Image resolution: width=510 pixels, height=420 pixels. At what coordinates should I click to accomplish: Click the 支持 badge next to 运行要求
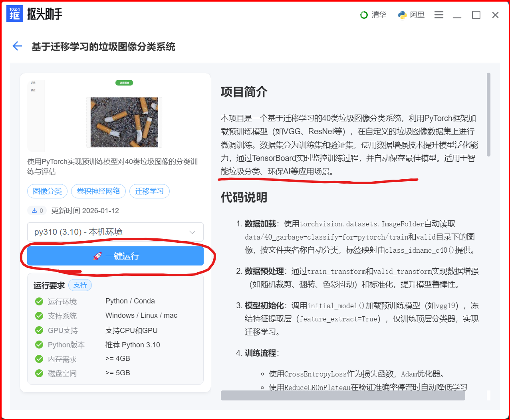coord(80,285)
